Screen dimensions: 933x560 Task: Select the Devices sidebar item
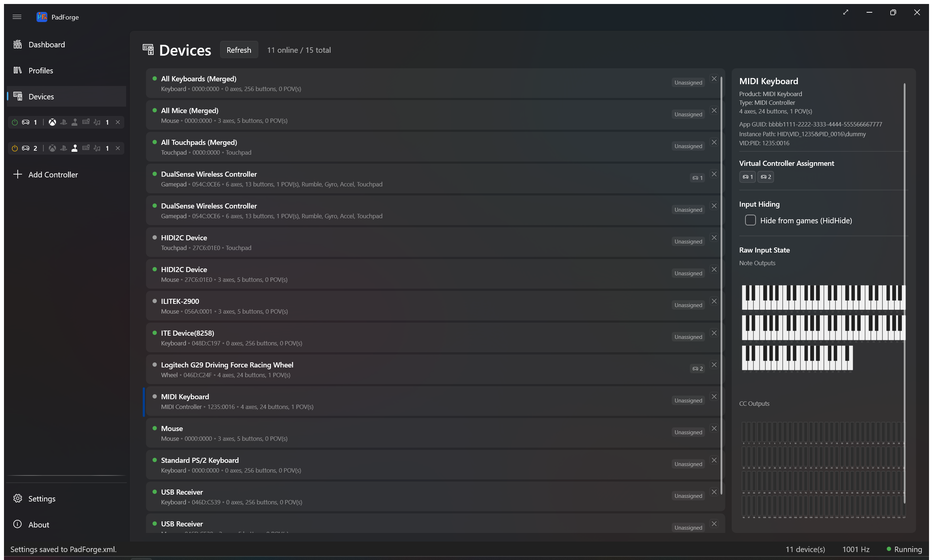pyautogui.click(x=66, y=96)
